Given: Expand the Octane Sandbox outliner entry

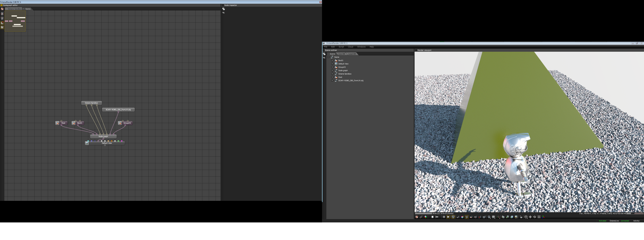Looking at the screenshot, I should pos(332,74).
